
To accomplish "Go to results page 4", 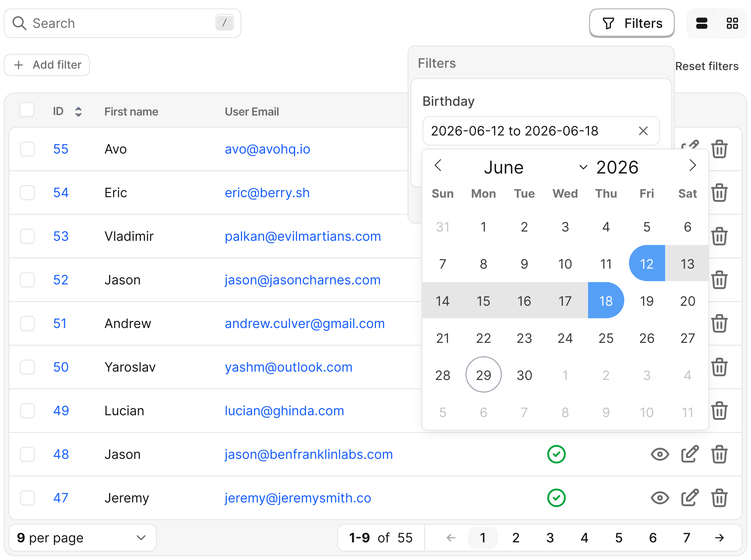I will click(x=584, y=538).
